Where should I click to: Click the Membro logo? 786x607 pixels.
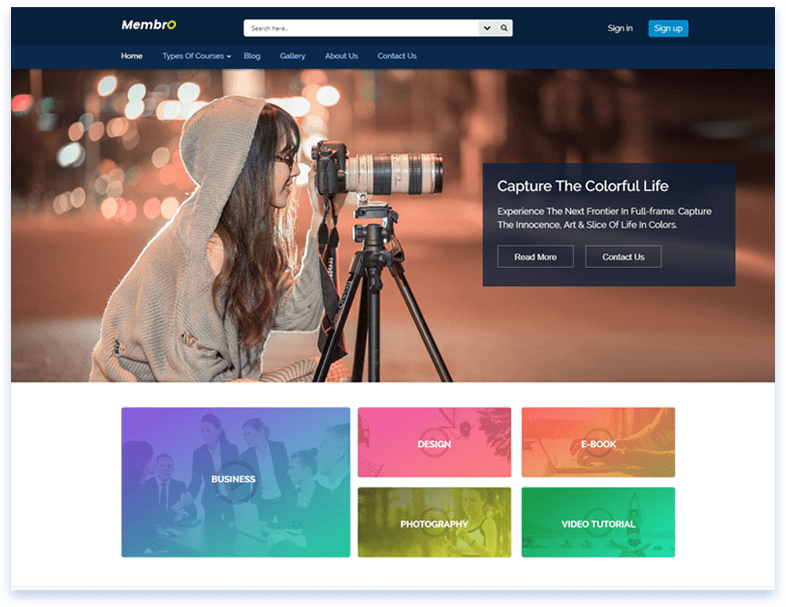pos(148,25)
